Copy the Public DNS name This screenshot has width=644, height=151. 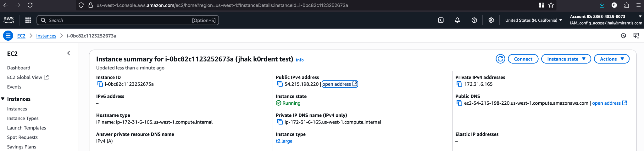[459, 103]
